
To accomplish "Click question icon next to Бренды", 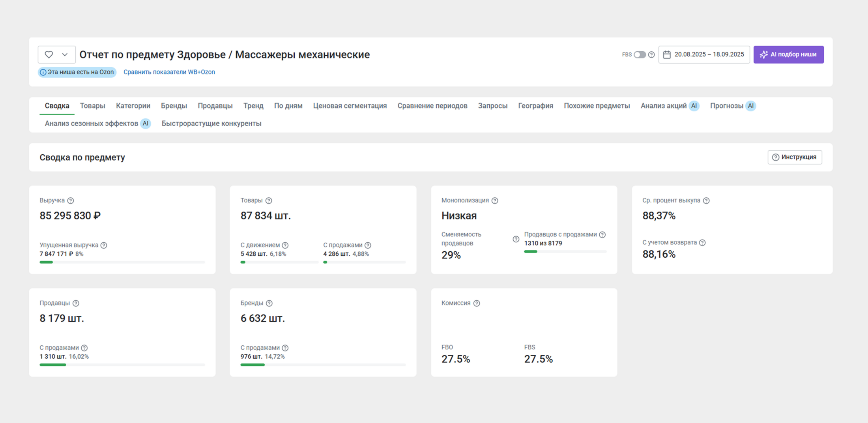I will click(269, 303).
